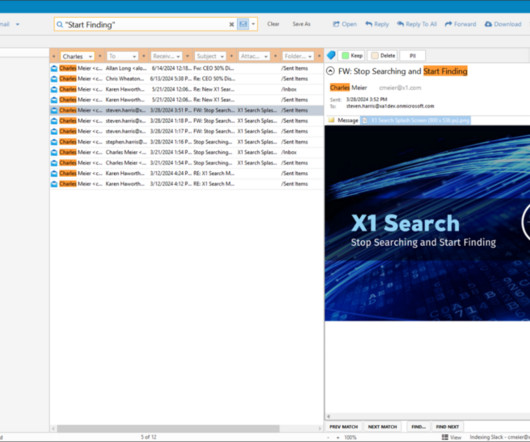
Task: Click the results horizontal scrollbar
Action: [x=168, y=428]
